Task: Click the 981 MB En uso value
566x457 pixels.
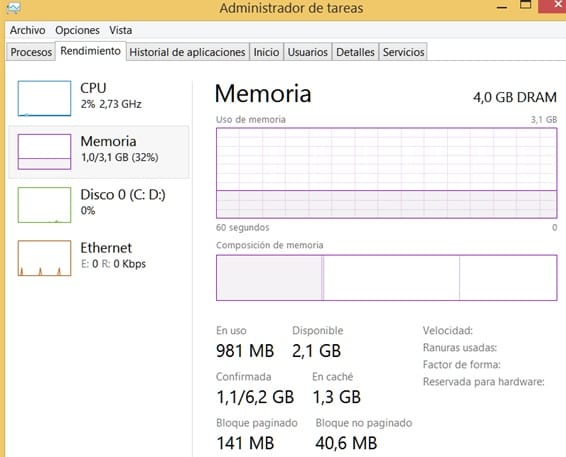Action: (x=245, y=351)
